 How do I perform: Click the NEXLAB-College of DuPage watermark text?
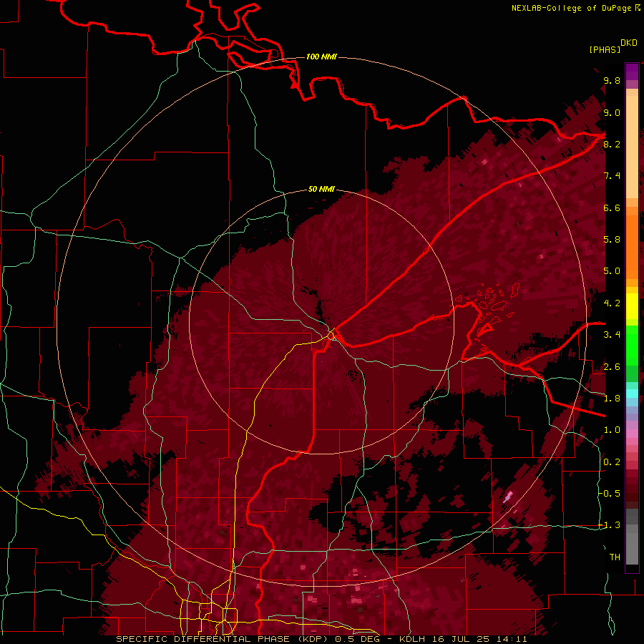(x=576, y=8)
